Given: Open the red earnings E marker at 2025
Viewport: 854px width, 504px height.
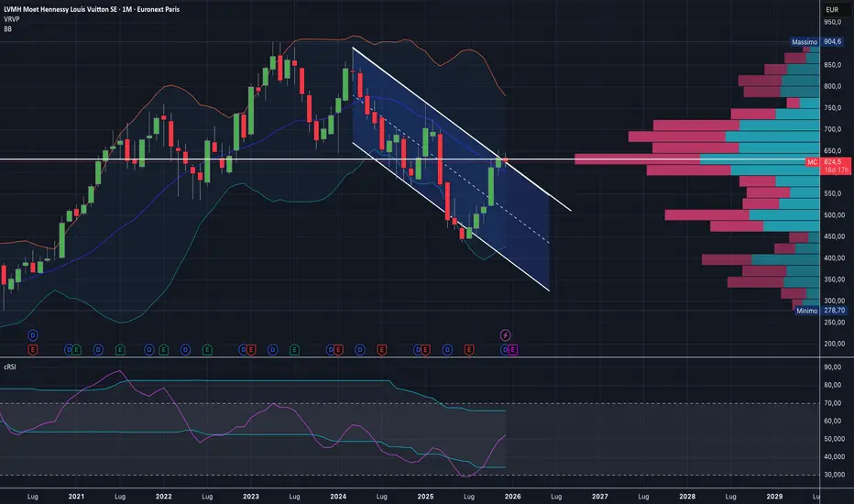Looking at the screenshot, I should click(x=425, y=350).
